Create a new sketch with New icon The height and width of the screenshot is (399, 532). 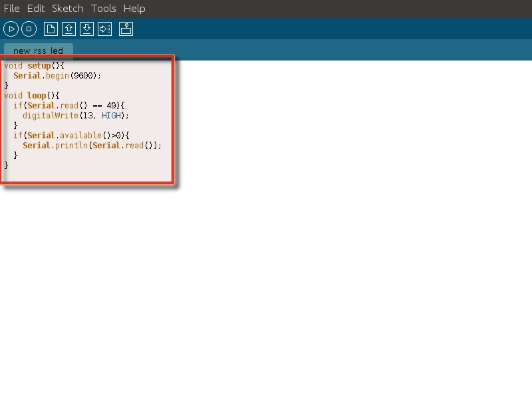(51, 29)
